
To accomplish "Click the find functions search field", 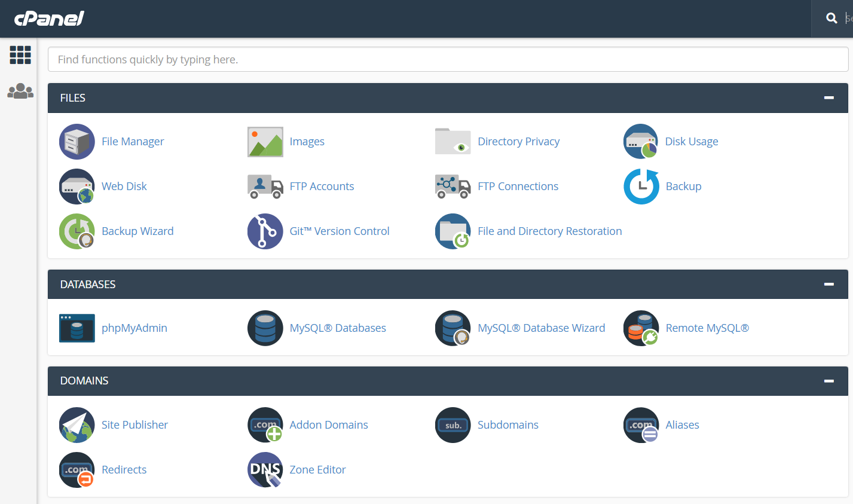I will coord(448,59).
